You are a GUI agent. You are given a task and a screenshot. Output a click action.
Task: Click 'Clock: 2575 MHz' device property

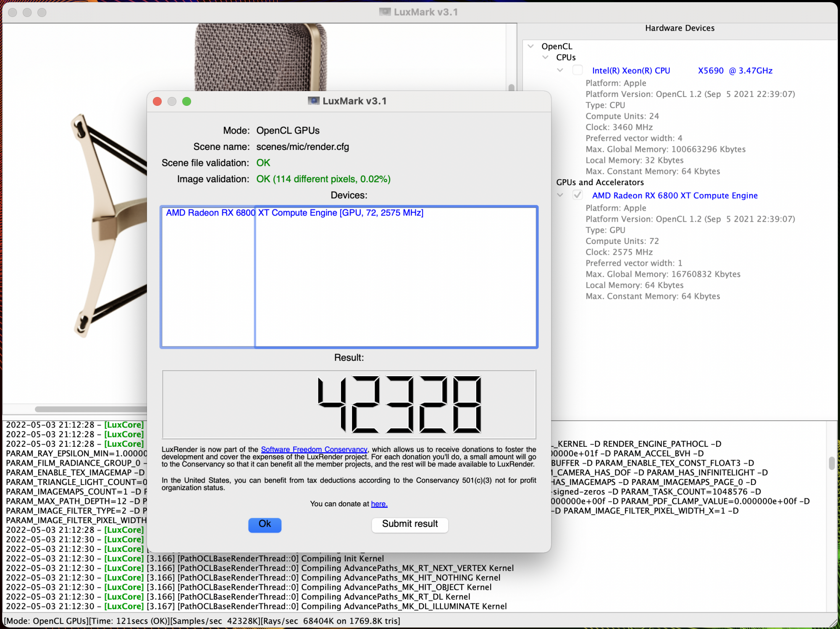[619, 252]
